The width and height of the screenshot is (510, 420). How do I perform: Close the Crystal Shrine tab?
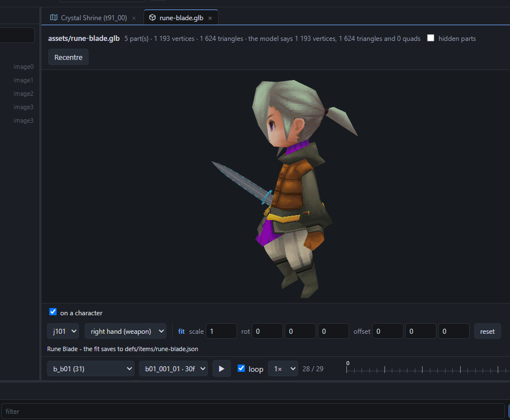point(134,18)
